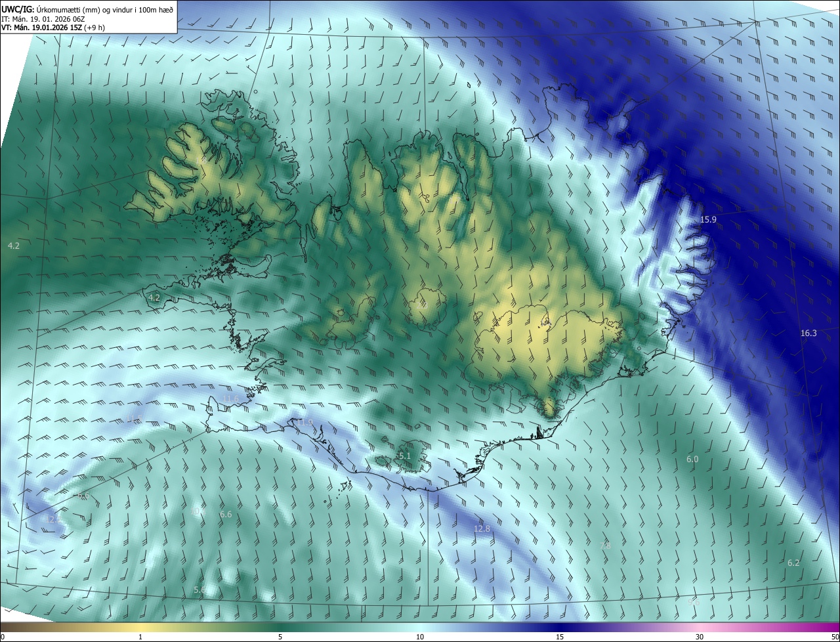Screen dimensions: 840x642
Task: Click the '0' tick label on colour scale
Action: coord(3,637)
